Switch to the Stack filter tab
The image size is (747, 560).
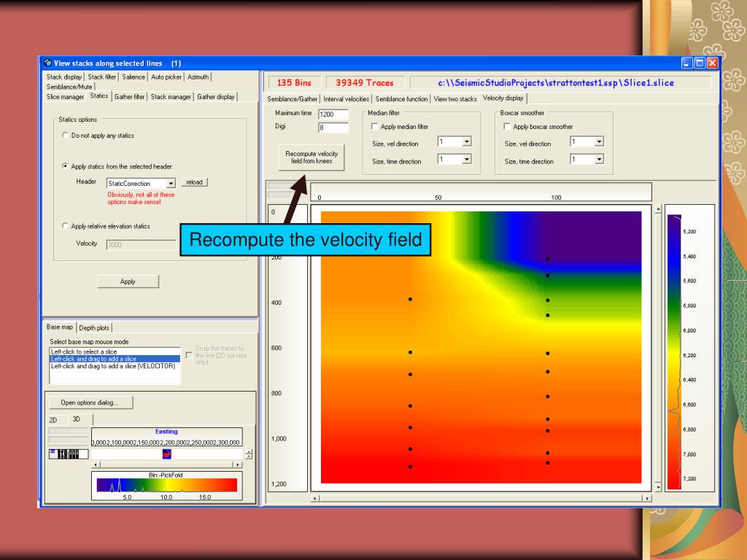click(102, 77)
